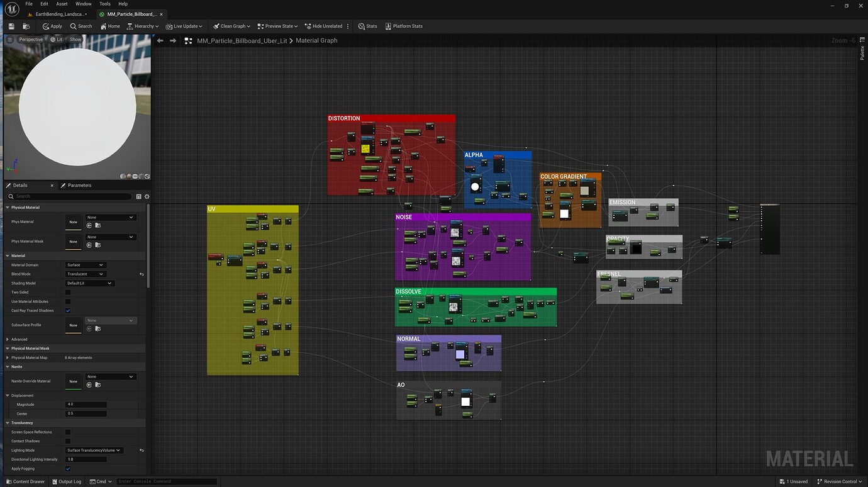This screenshot has height=487, width=868.
Task: Open the Blend Mode dropdown
Action: tap(86, 274)
